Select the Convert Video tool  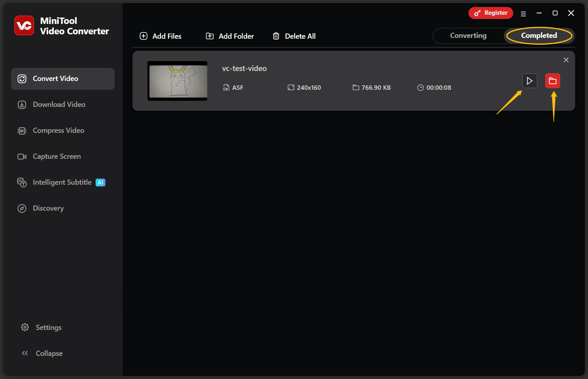[55, 79]
